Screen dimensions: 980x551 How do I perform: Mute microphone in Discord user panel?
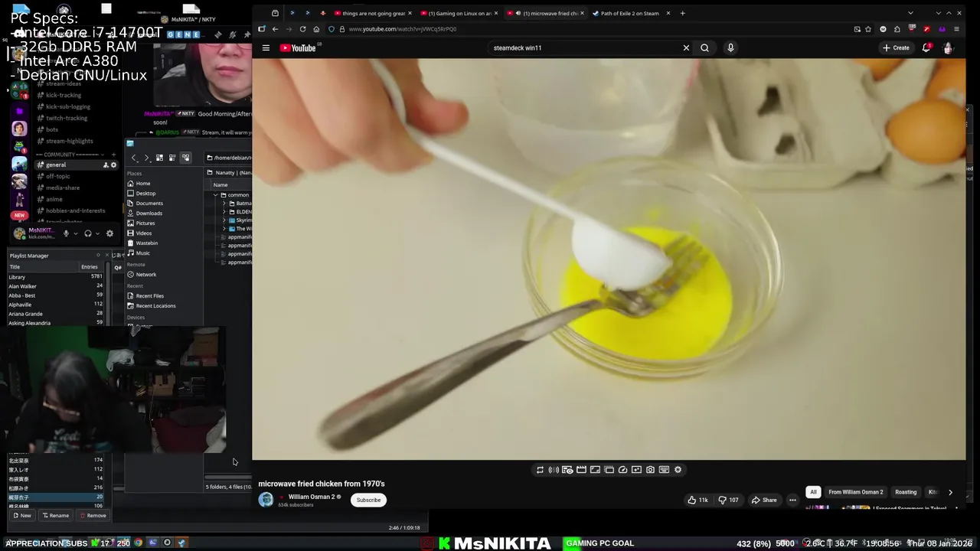(x=66, y=233)
